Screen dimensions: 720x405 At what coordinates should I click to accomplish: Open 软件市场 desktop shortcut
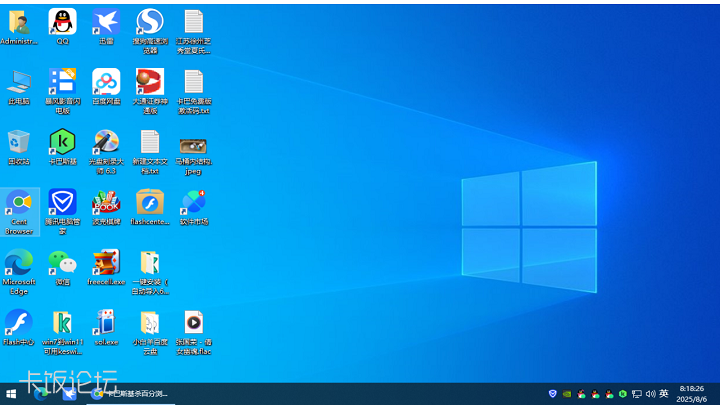point(194,208)
